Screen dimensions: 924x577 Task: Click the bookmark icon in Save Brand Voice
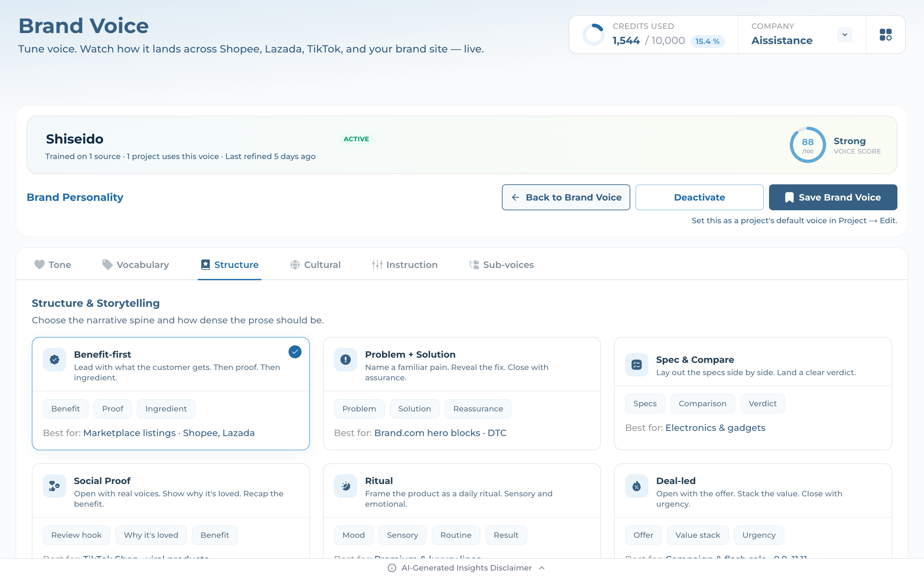click(x=789, y=197)
